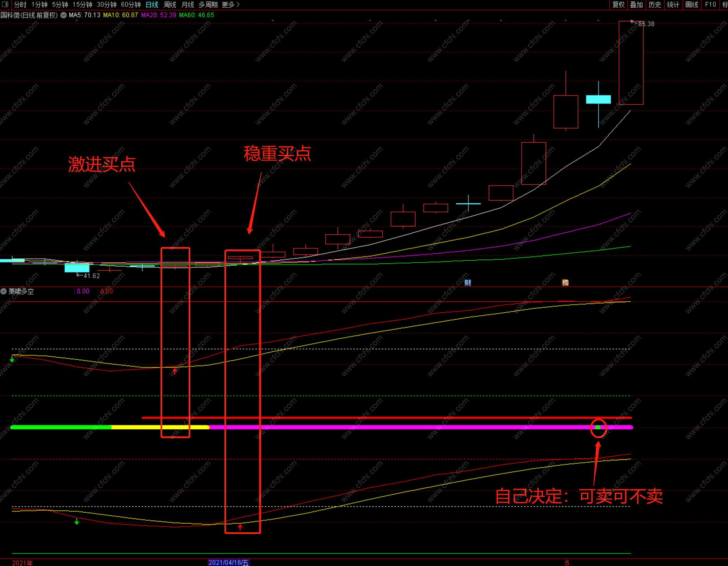The width and height of the screenshot is (728, 566).
Task: Open the F10 company info
Action: [x=710, y=5]
